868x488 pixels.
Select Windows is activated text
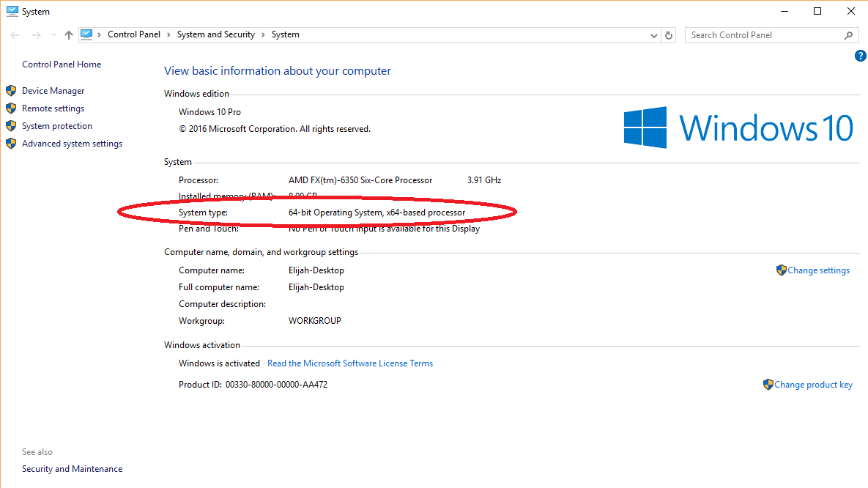pos(219,363)
